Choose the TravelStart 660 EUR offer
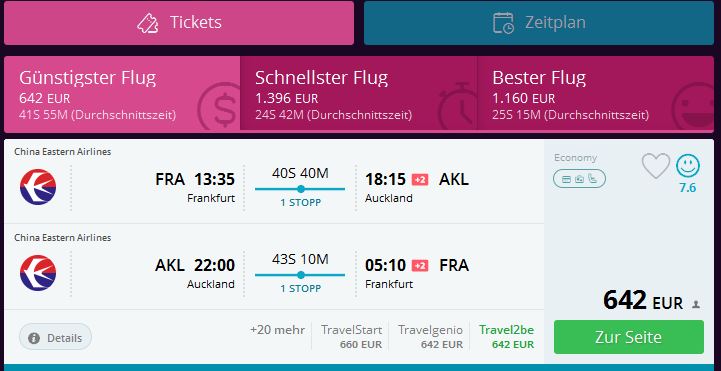Screen dimensions: 721x371 pos(352,337)
